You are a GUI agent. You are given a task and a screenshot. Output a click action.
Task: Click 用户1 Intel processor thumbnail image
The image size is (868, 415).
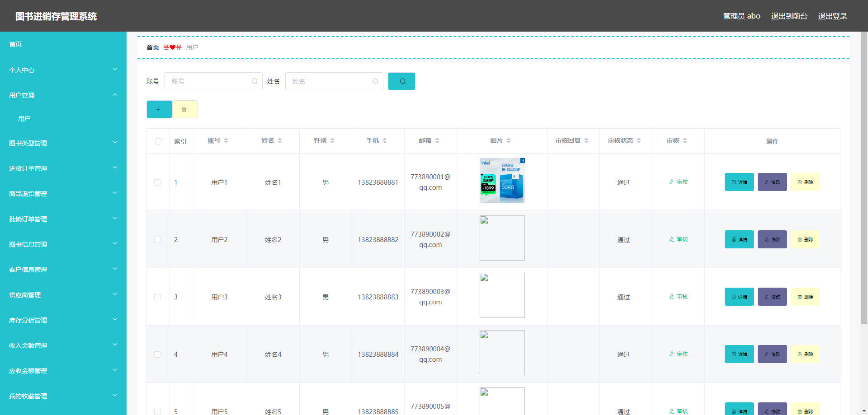[502, 181]
